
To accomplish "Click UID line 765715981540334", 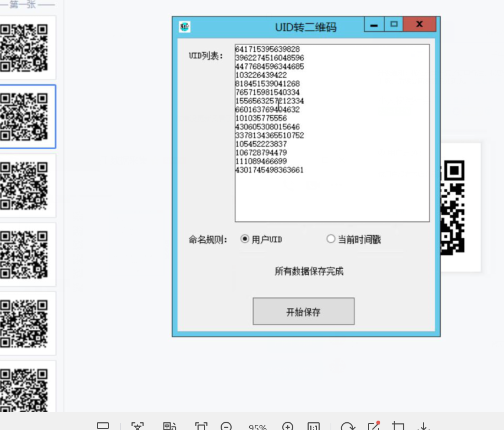I will pos(267,92).
